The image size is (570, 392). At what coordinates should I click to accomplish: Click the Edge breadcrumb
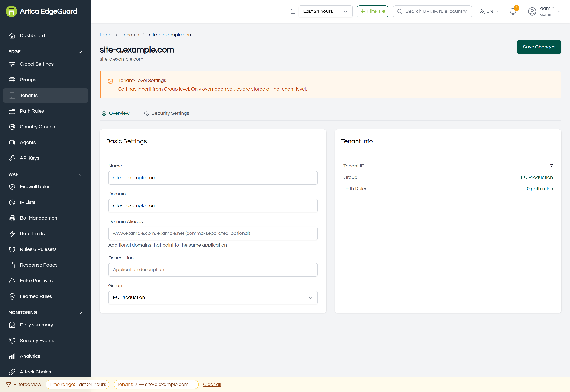[106, 35]
